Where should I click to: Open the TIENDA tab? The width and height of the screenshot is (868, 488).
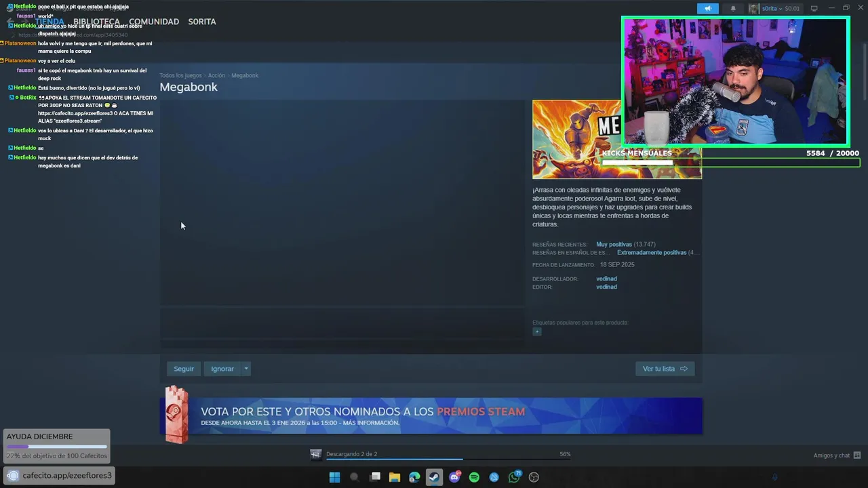[50, 22]
